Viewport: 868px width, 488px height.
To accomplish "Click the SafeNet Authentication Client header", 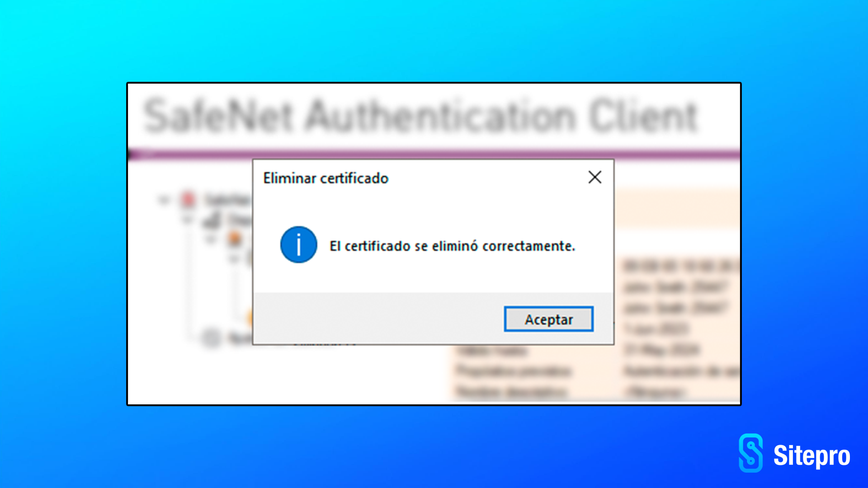I will pos(420,116).
